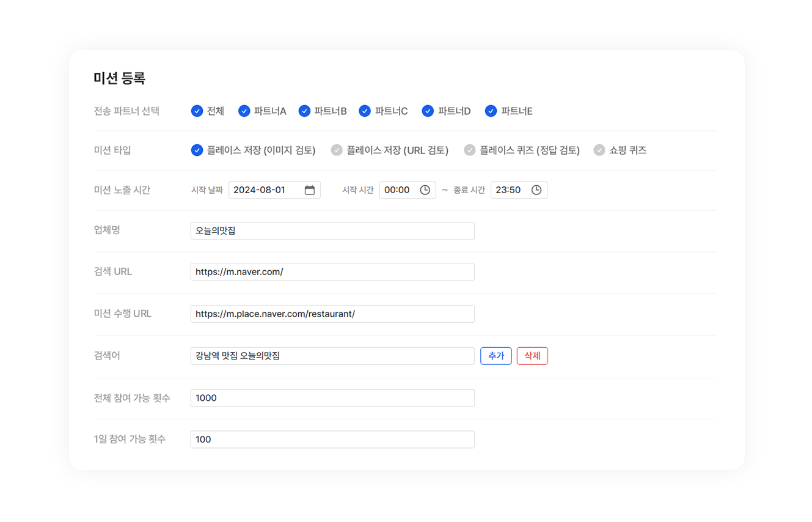Screen dimensions: 812x522
Task: Uncheck 파트너E checkbox
Action: click(x=491, y=111)
